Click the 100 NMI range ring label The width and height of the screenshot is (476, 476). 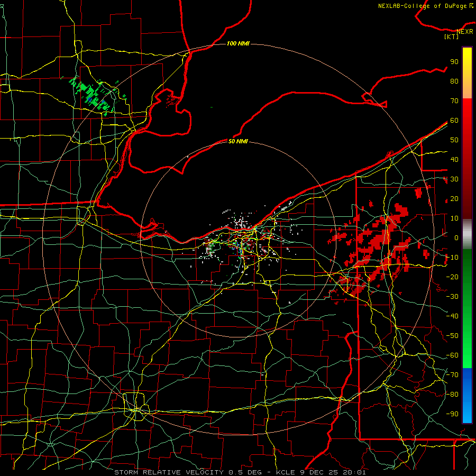click(x=238, y=43)
